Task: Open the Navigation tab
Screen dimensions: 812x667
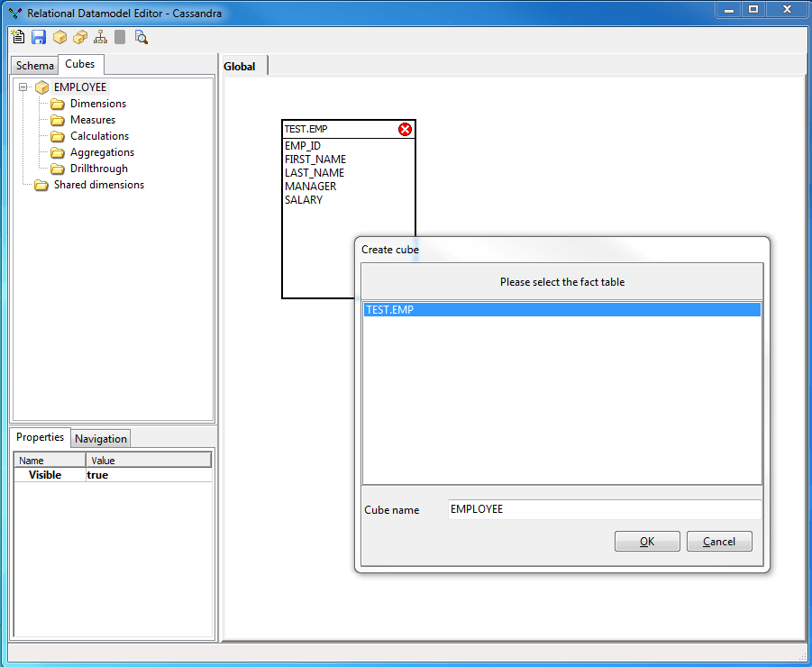Action: tap(101, 439)
